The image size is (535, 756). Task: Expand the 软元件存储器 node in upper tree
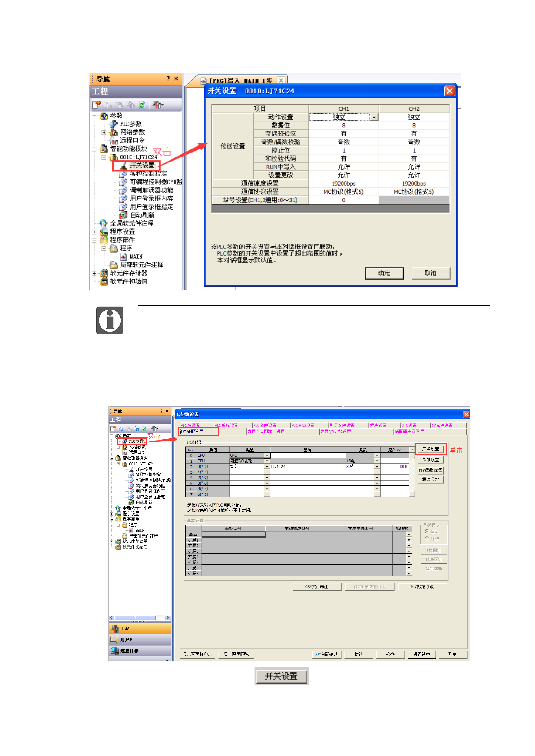point(94,273)
